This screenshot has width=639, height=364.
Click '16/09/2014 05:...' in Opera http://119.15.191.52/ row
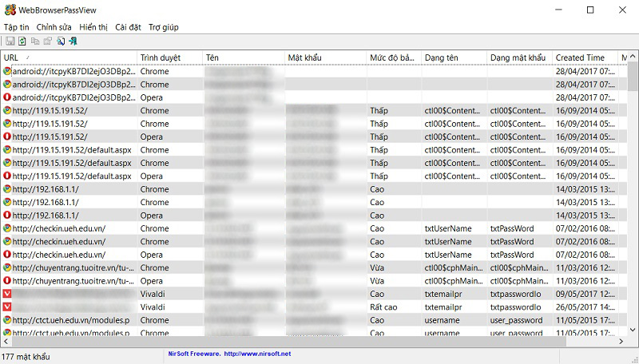585,136
